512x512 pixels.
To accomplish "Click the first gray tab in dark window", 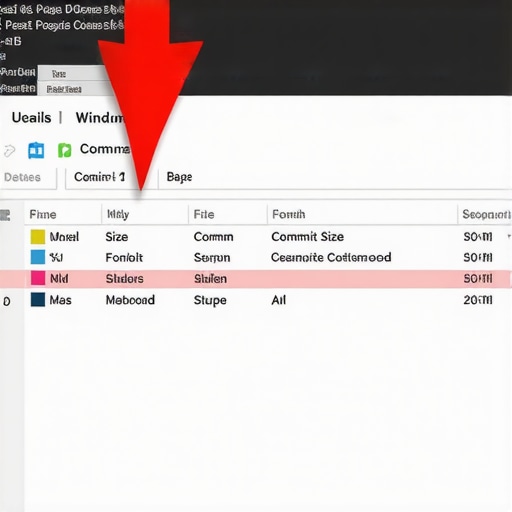I will pyautogui.click(x=74, y=73).
